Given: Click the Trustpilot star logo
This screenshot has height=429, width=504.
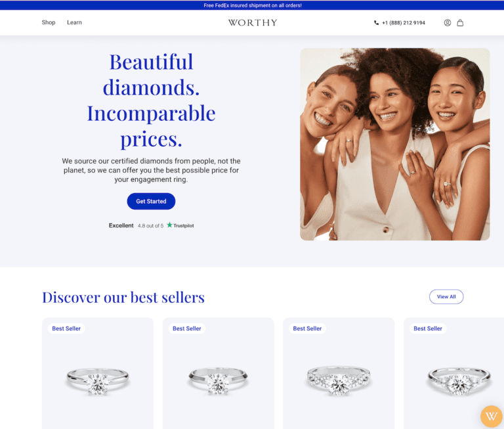Looking at the screenshot, I should coord(169,225).
